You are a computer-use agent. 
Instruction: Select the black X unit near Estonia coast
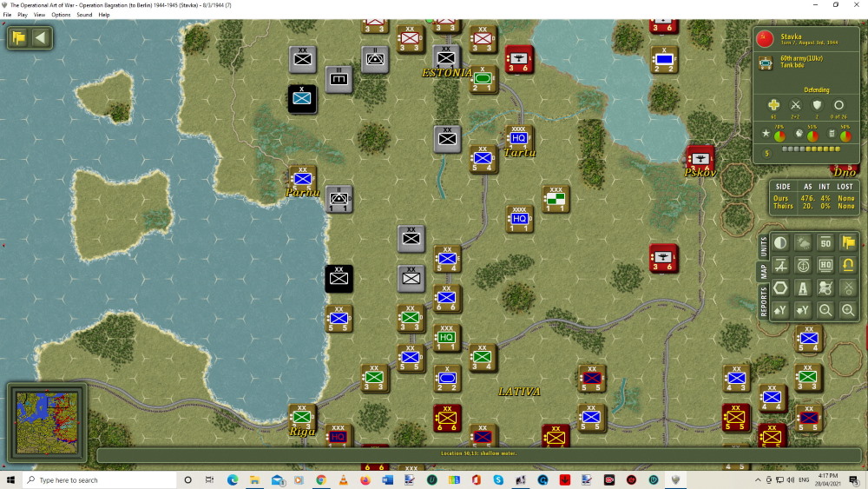[x=302, y=98]
